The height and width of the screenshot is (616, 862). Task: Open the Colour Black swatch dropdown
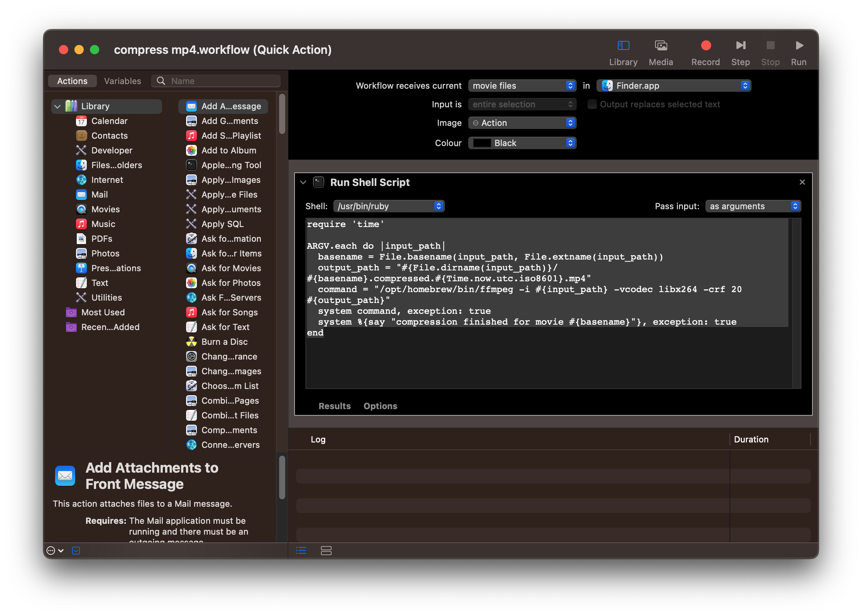522,143
